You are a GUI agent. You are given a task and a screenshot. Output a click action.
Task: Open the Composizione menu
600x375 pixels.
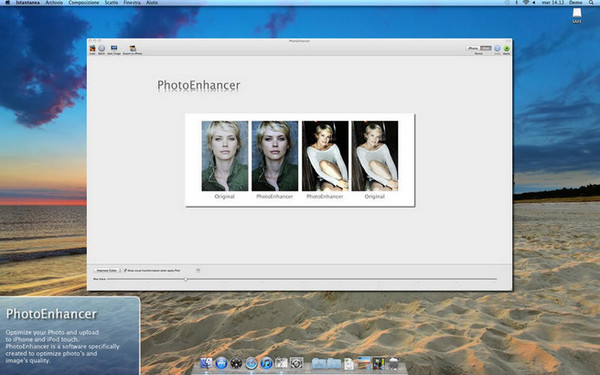[84, 3]
